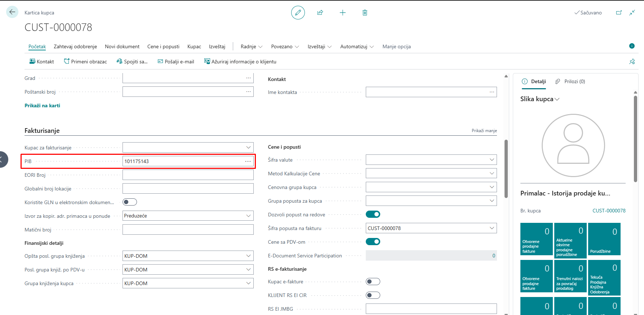
Task: Click the back arrow button
Action: tap(12, 12)
